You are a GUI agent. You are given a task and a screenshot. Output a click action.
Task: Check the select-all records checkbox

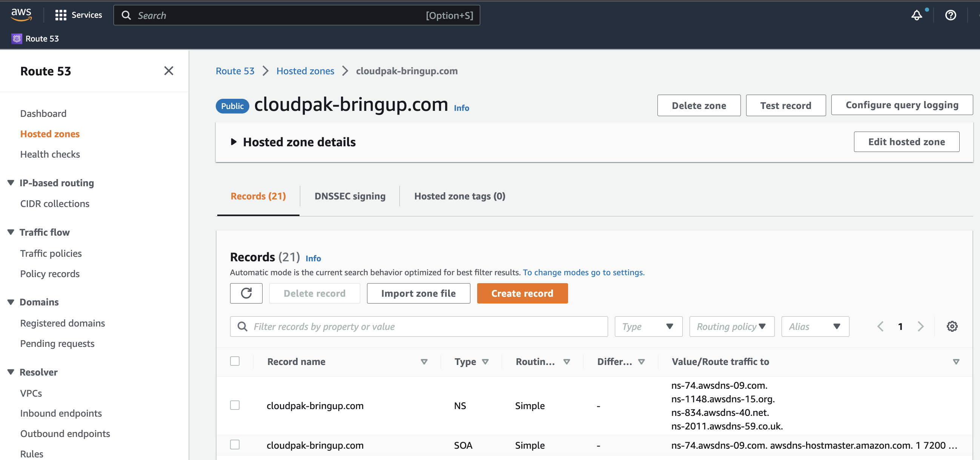[235, 360]
